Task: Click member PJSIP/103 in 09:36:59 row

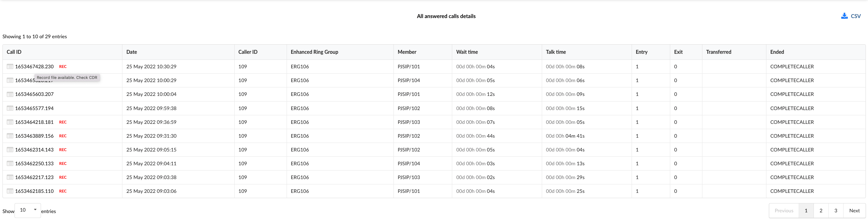Action: pyautogui.click(x=409, y=122)
